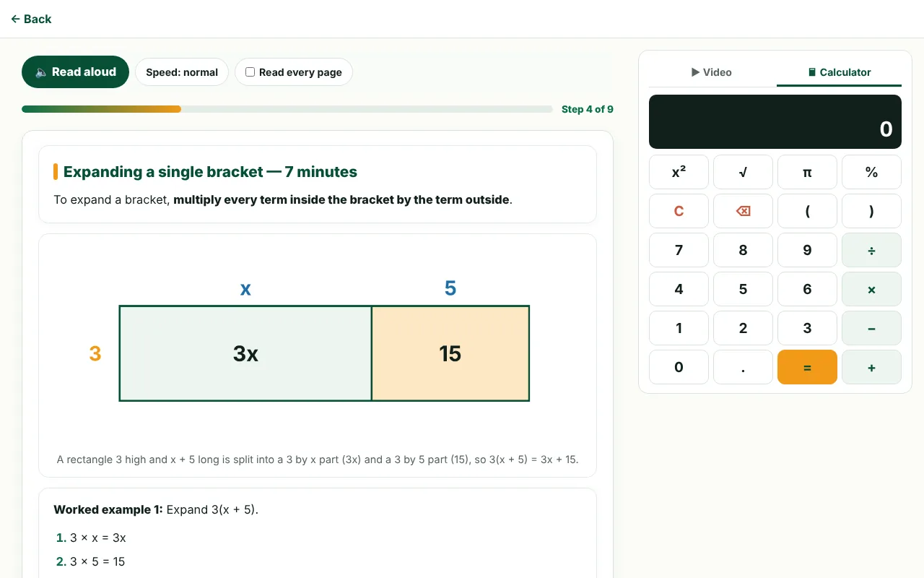Click the green 3x area box

245,353
